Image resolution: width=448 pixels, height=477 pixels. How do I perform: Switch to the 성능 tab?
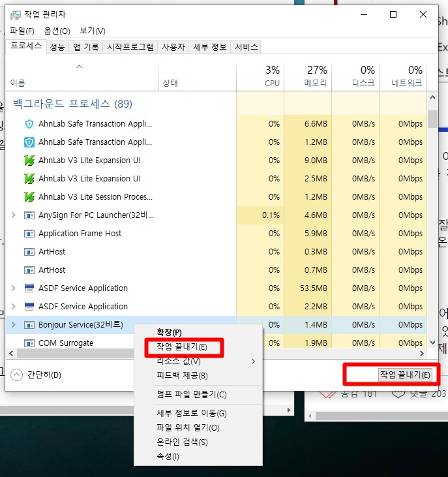57,47
